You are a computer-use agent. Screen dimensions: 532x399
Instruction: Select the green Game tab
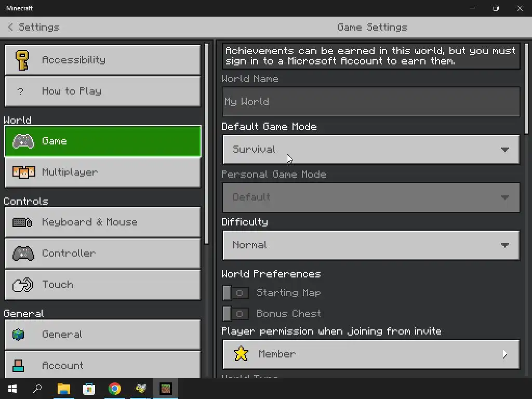(x=103, y=141)
